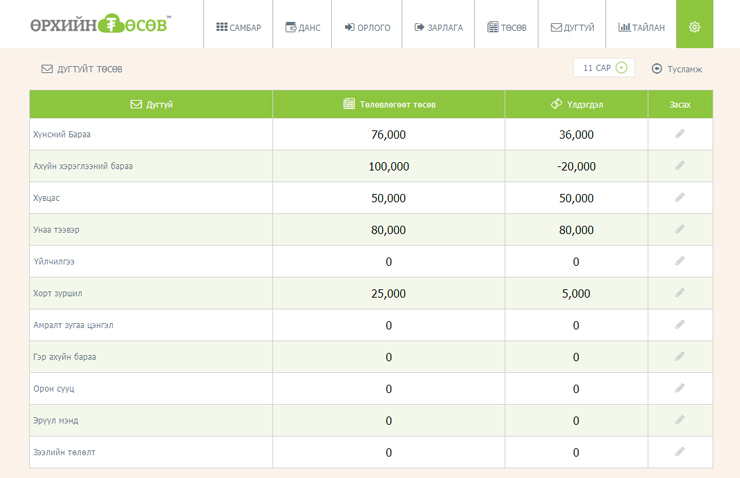Open the ДАНС menu tab
Image resolution: width=740 pixels, height=478 pixels.
303,27
